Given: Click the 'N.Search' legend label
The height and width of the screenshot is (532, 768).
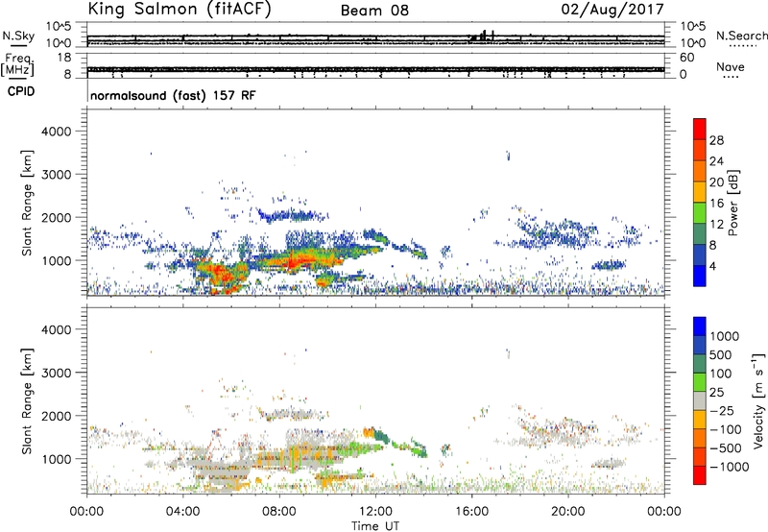Looking at the screenshot, I should (742, 36).
